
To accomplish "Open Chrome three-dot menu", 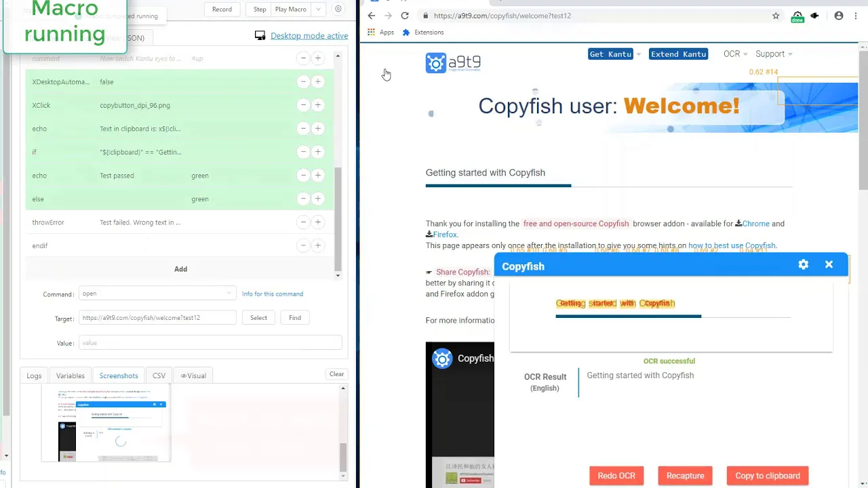I will pos(857,16).
